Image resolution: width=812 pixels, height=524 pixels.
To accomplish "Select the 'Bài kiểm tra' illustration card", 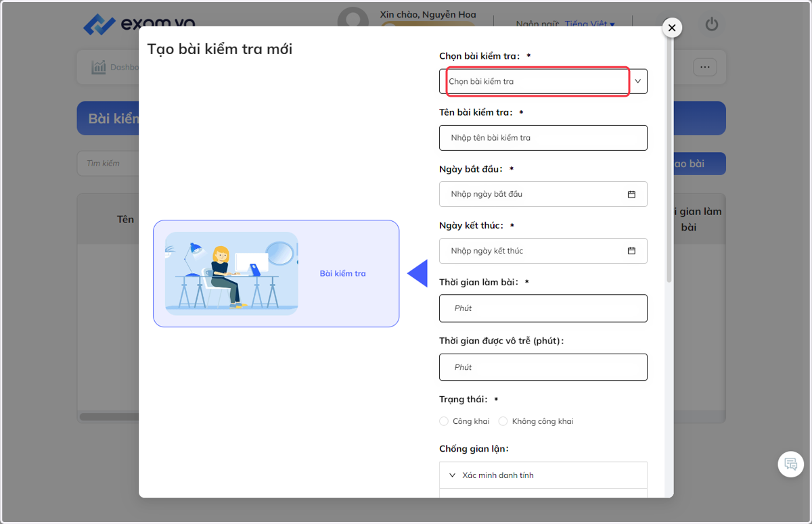I will pyautogui.click(x=276, y=274).
